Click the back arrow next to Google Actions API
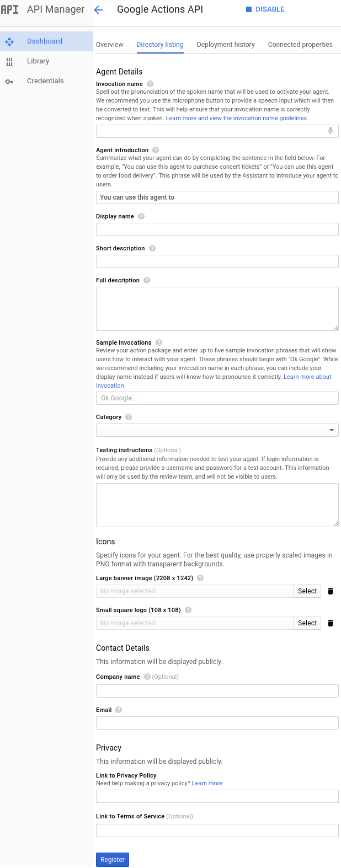Screen dimensions: 341x868 (x=98, y=10)
